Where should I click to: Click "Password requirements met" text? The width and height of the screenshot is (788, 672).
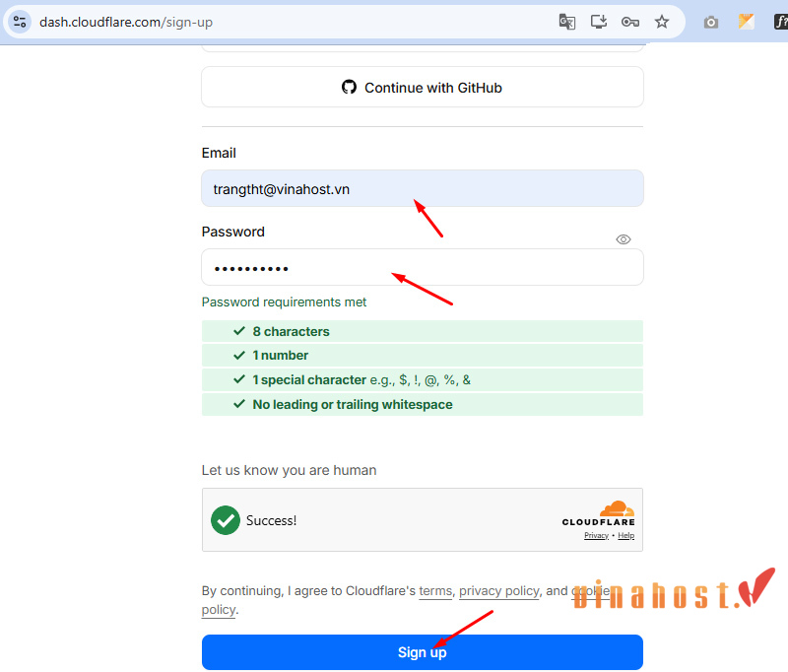point(284,302)
